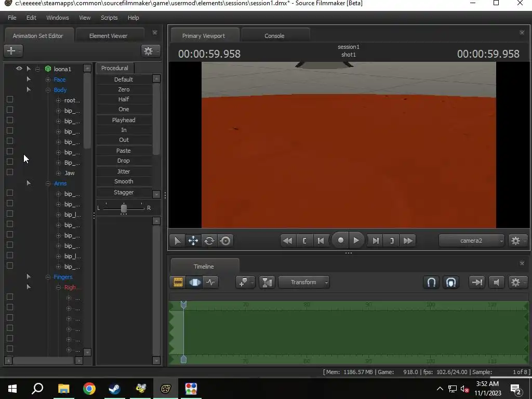Screen dimensions: 532x399
Task: Apply the Playhead procedural preset
Action: click(x=124, y=120)
